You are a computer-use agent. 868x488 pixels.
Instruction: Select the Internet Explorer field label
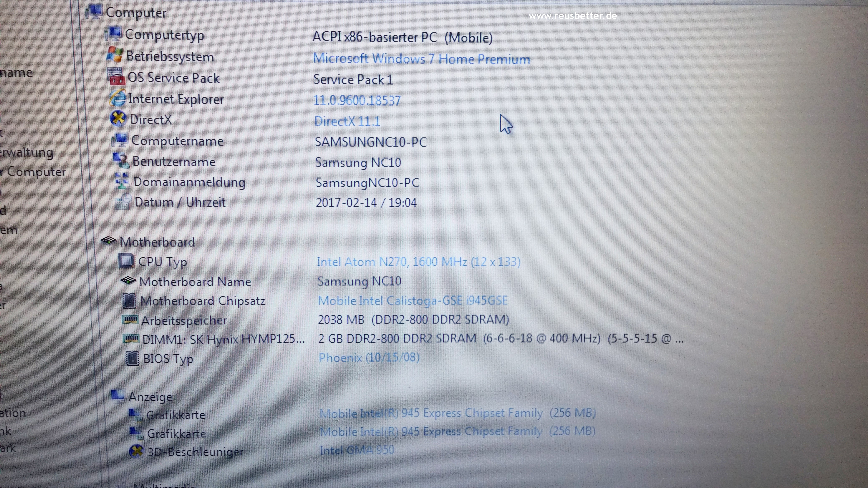pyautogui.click(x=176, y=99)
